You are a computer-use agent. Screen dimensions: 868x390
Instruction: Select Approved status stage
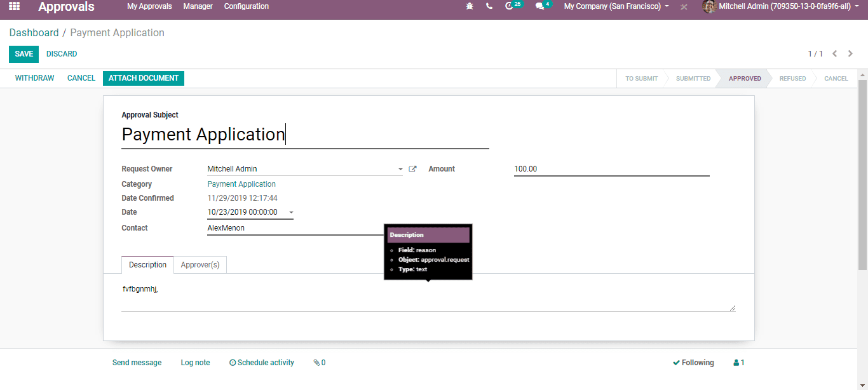[745, 79]
